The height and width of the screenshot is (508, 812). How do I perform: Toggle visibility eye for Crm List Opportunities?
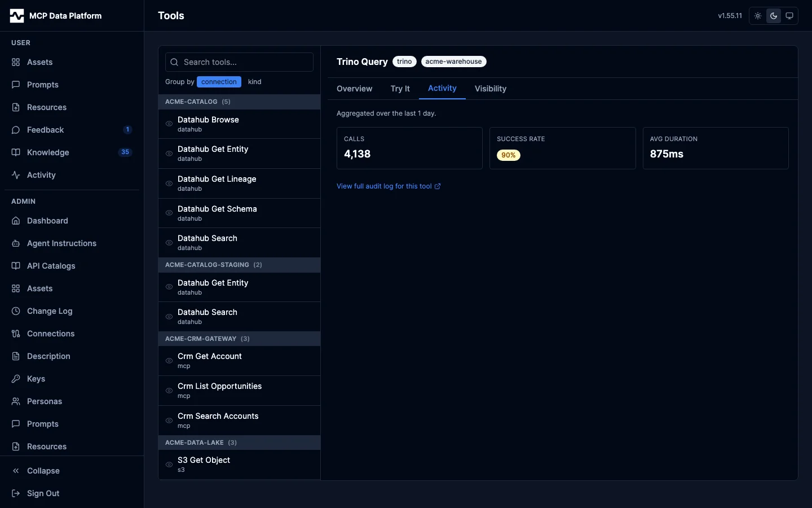coord(169,391)
